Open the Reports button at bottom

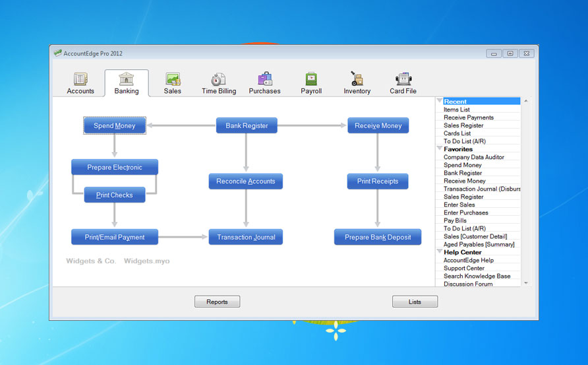point(217,302)
